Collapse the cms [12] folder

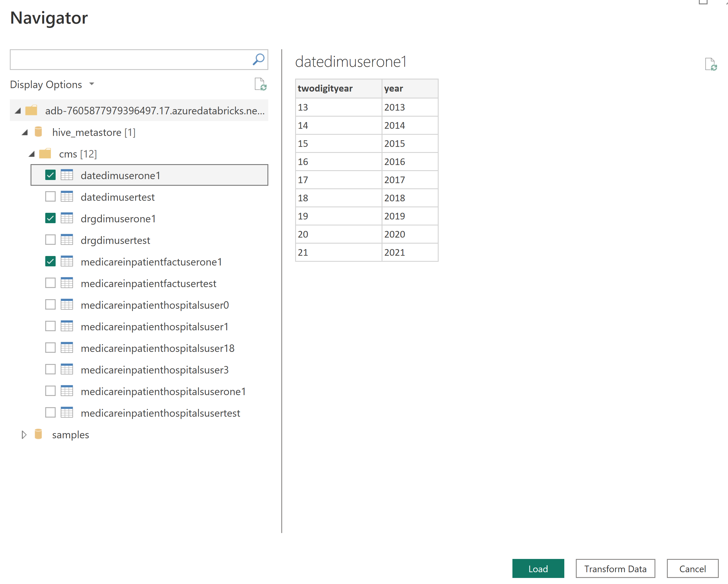click(32, 154)
